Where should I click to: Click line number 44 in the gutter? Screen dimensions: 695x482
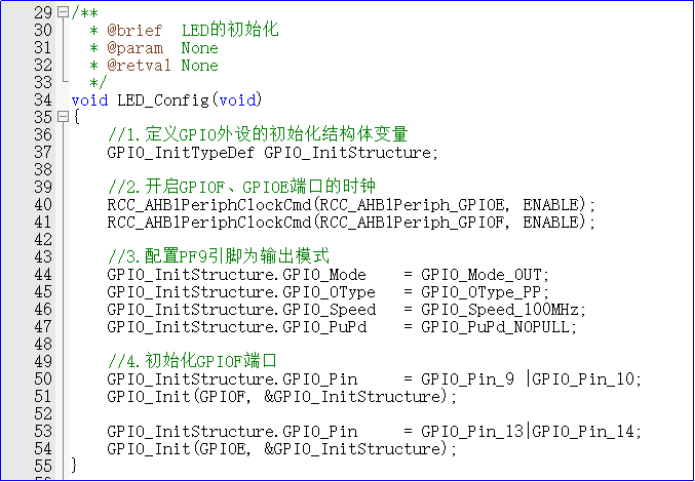click(42, 275)
